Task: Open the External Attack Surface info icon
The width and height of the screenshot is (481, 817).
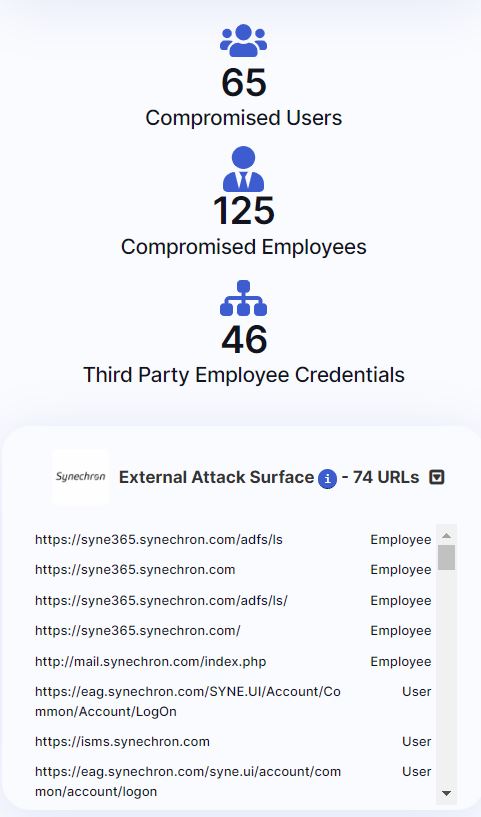Action: (x=327, y=478)
